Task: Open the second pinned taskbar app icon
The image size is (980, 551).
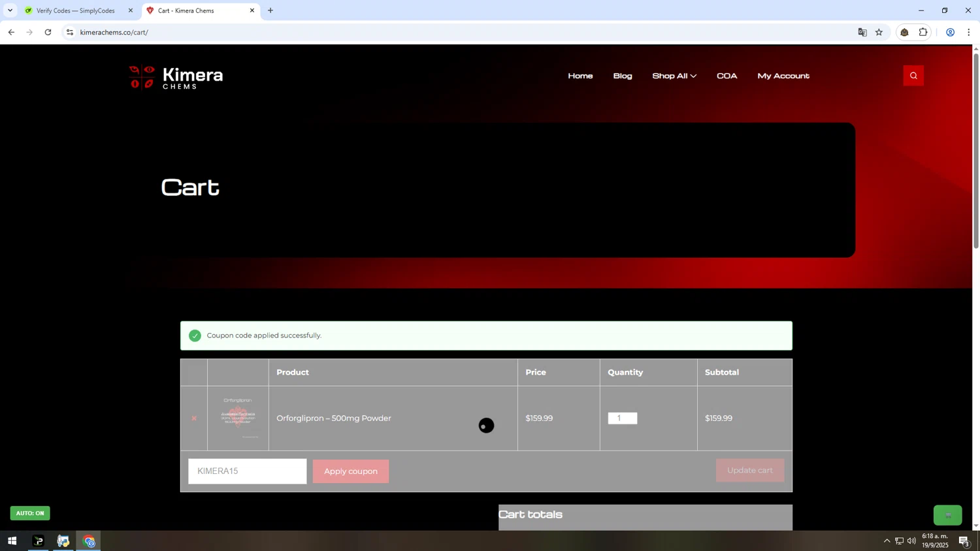Action: click(x=63, y=541)
